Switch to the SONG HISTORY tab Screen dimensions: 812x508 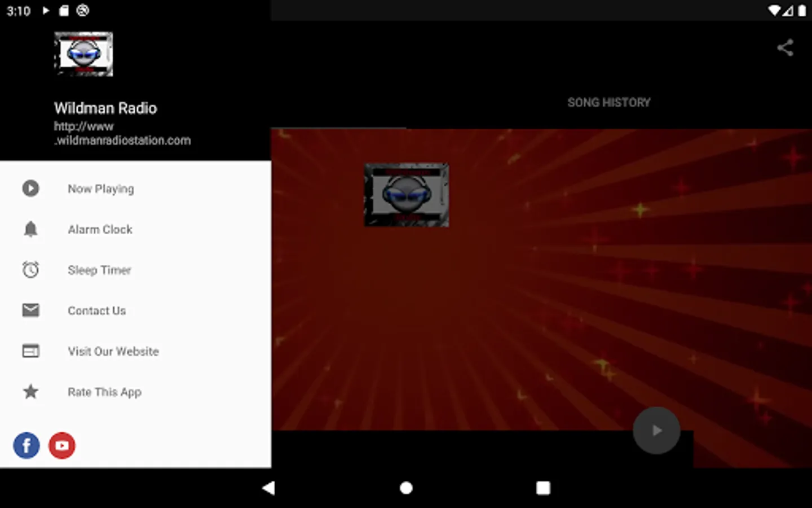pyautogui.click(x=609, y=102)
